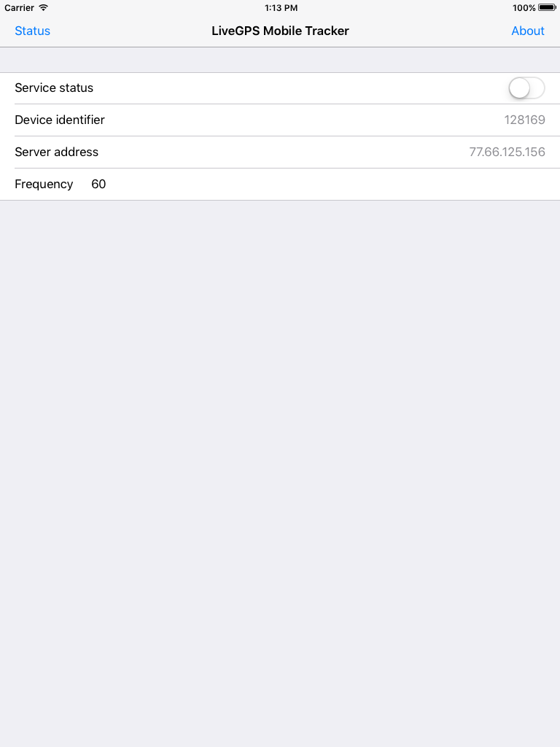The width and height of the screenshot is (560, 747).
Task: Tap the Carrier label
Action: pos(20,8)
